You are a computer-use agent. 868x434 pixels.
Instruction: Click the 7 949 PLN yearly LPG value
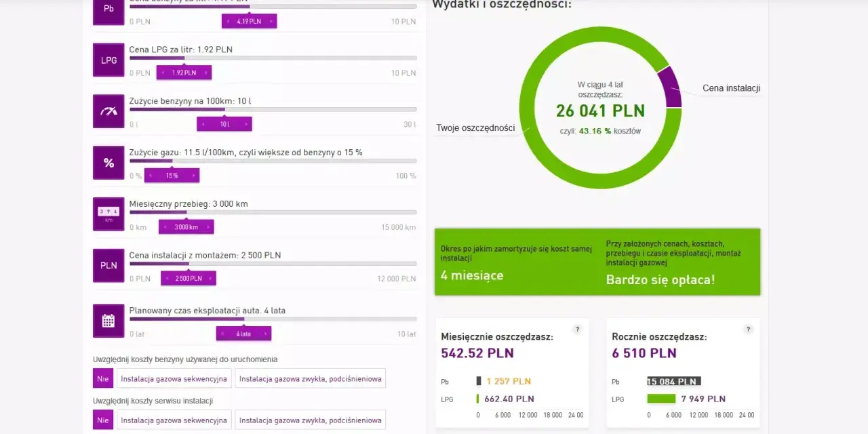click(x=704, y=399)
